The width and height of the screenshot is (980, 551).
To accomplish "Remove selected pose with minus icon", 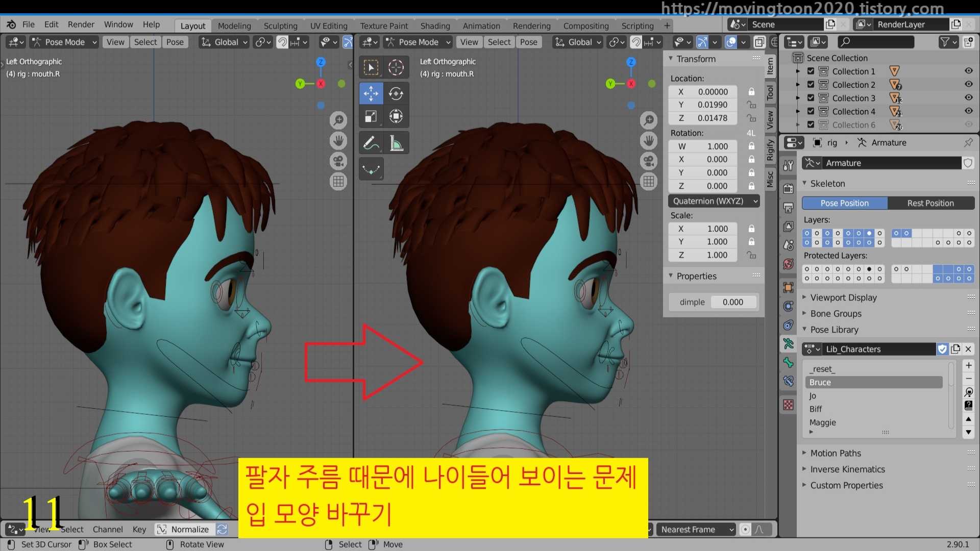I will point(968,379).
